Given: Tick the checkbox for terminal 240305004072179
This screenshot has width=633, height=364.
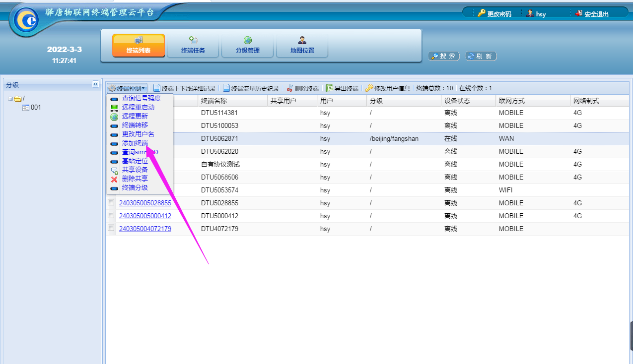Looking at the screenshot, I should (x=111, y=228).
